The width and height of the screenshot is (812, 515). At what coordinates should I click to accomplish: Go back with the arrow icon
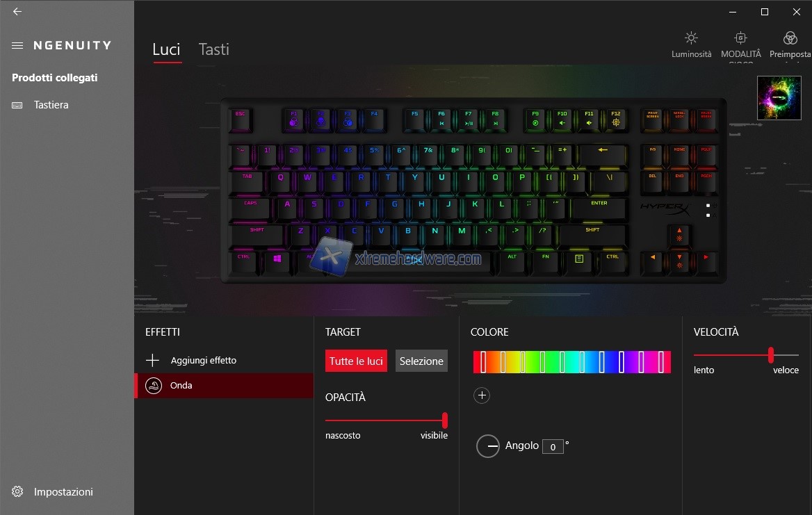[17, 11]
